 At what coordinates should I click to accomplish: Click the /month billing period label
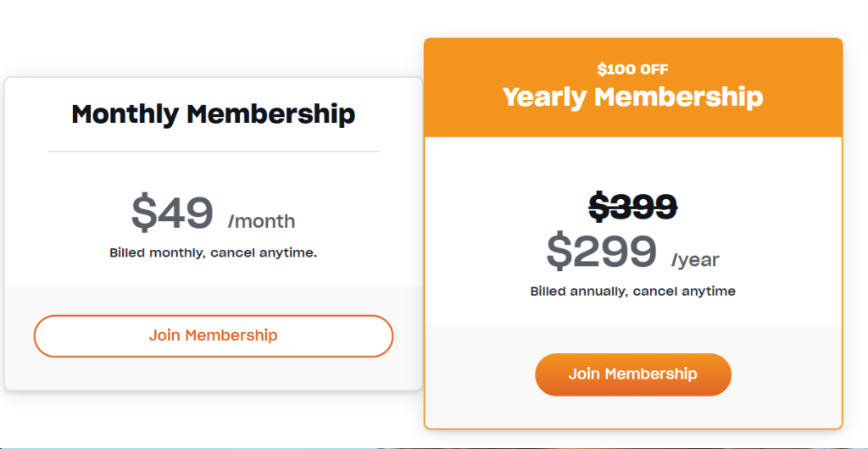point(262,222)
